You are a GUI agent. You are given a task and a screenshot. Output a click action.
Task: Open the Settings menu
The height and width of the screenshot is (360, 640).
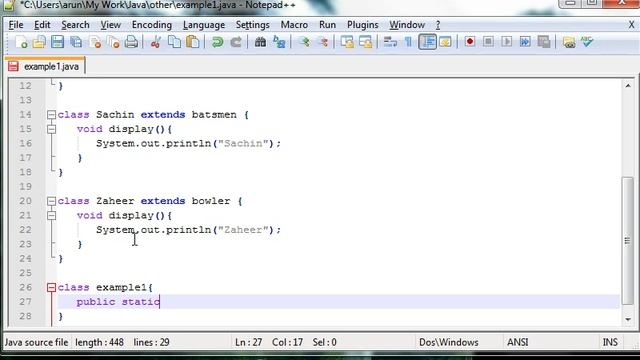pyautogui.click(x=253, y=25)
